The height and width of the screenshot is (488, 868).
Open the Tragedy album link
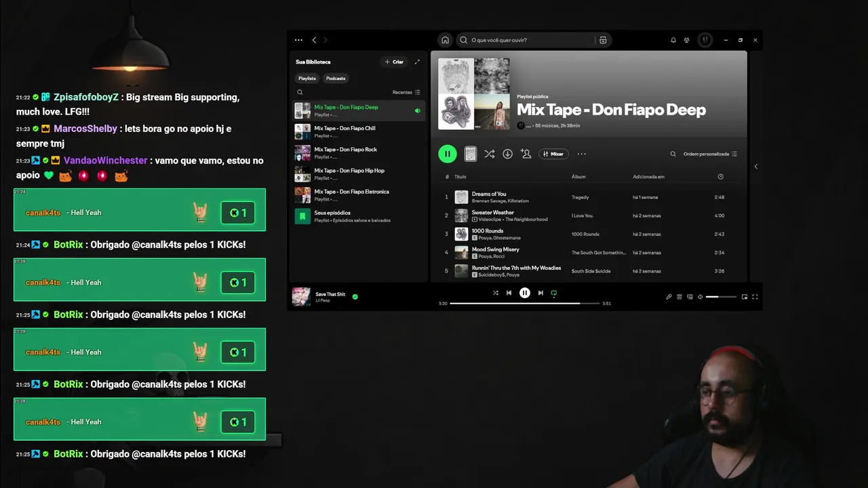[x=580, y=197]
